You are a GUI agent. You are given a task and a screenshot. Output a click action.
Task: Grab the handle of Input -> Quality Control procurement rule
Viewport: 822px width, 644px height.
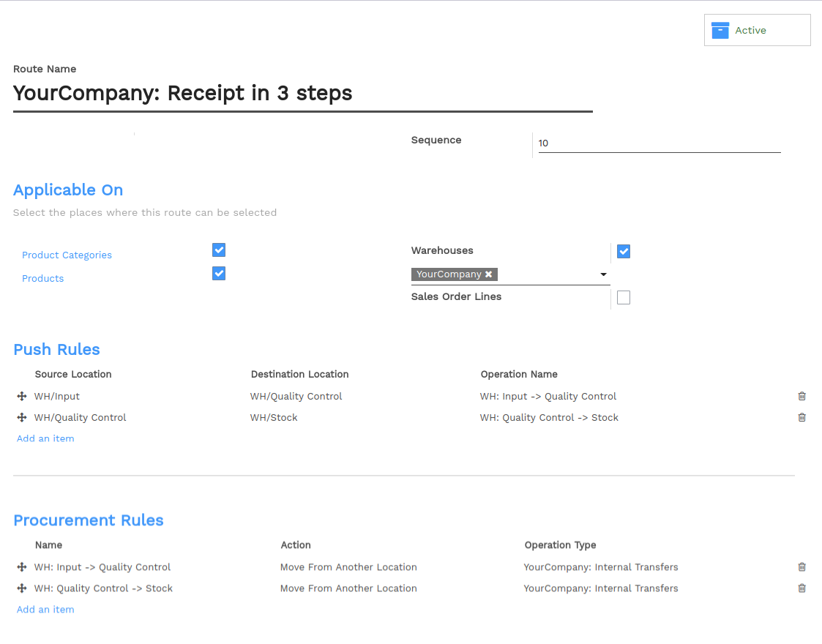click(x=21, y=567)
